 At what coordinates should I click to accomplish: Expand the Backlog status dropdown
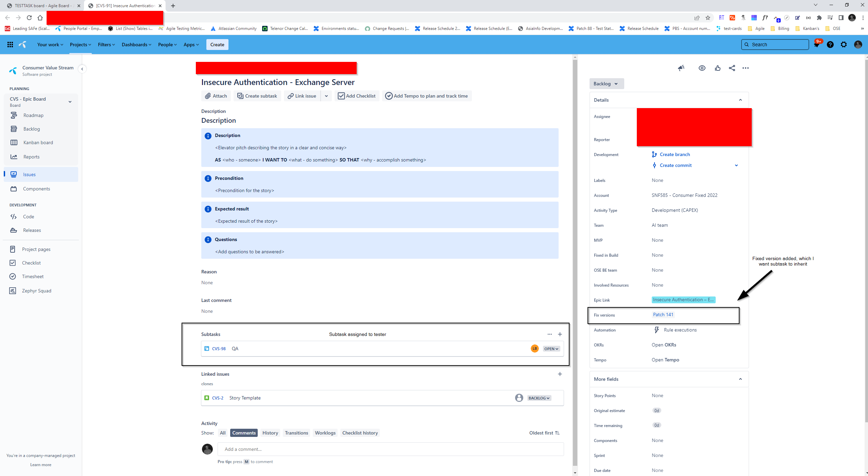coord(607,84)
